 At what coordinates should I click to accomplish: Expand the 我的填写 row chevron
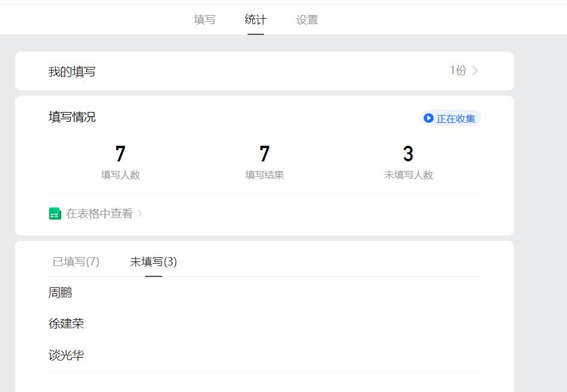click(475, 70)
